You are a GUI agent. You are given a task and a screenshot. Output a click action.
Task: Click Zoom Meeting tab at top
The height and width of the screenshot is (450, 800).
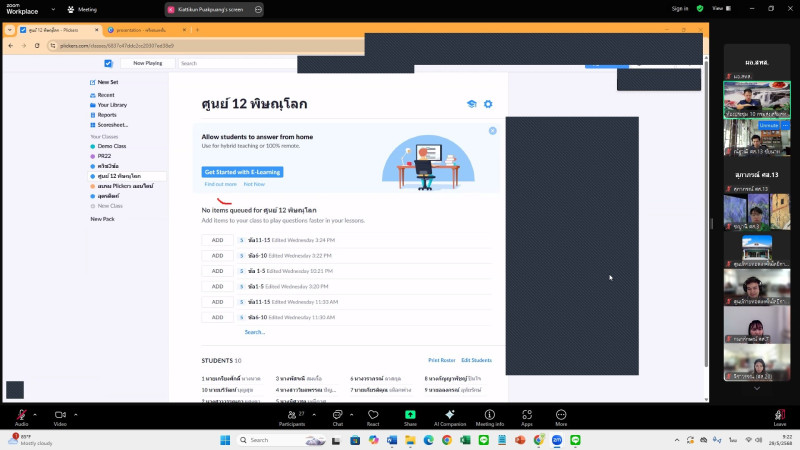point(82,9)
